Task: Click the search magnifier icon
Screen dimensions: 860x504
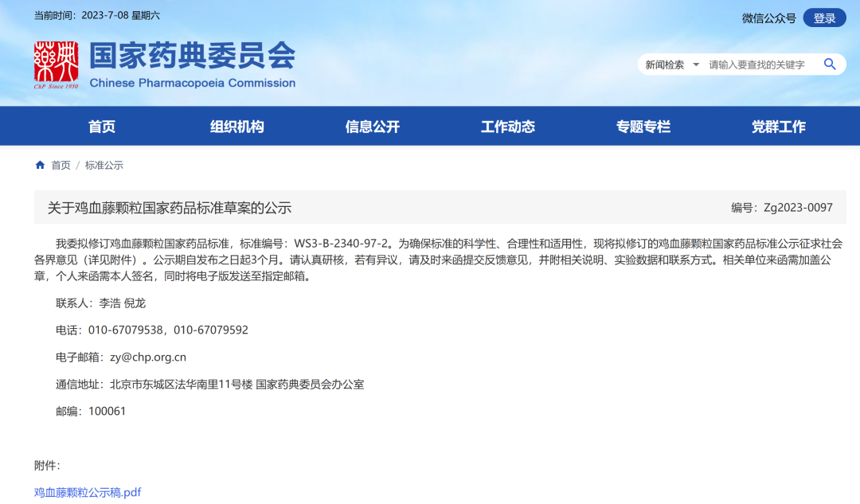Action: (830, 64)
